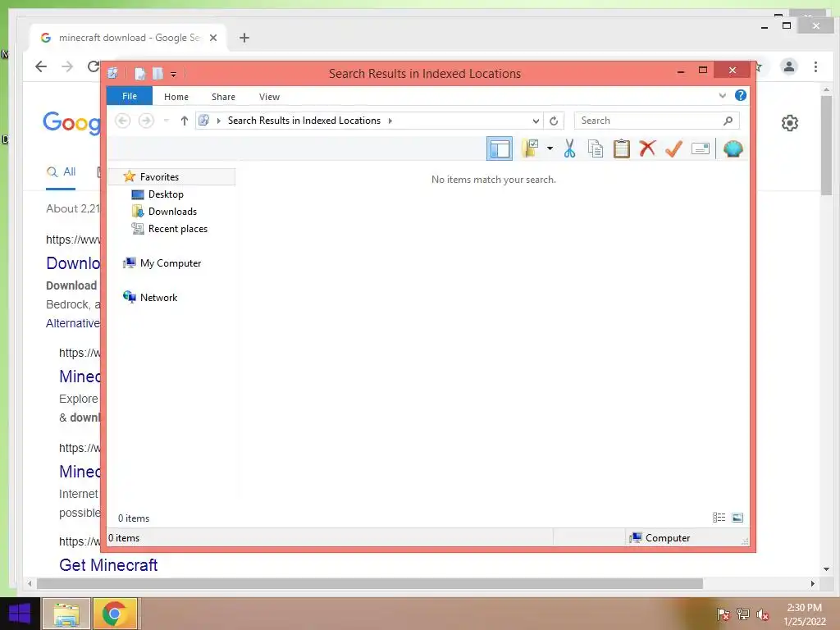Screen dimensions: 840x630
Task: Open Chrome profile avatar icon
Action: point(788,66)
